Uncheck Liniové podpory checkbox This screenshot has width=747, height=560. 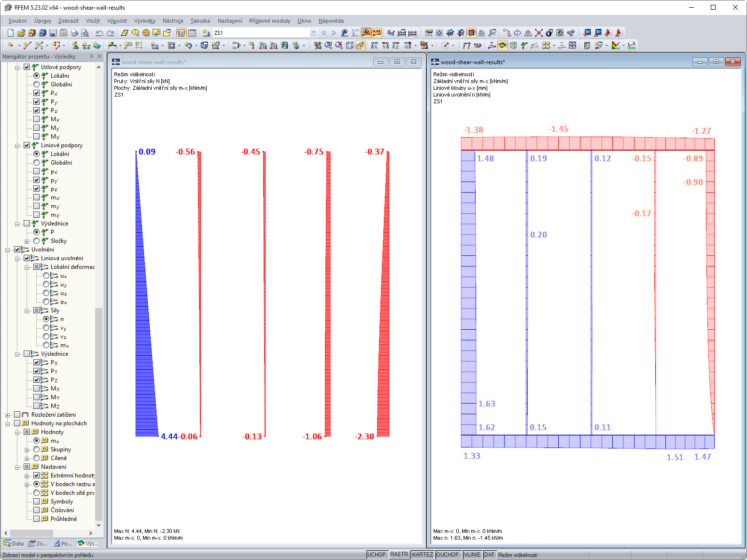27,145
